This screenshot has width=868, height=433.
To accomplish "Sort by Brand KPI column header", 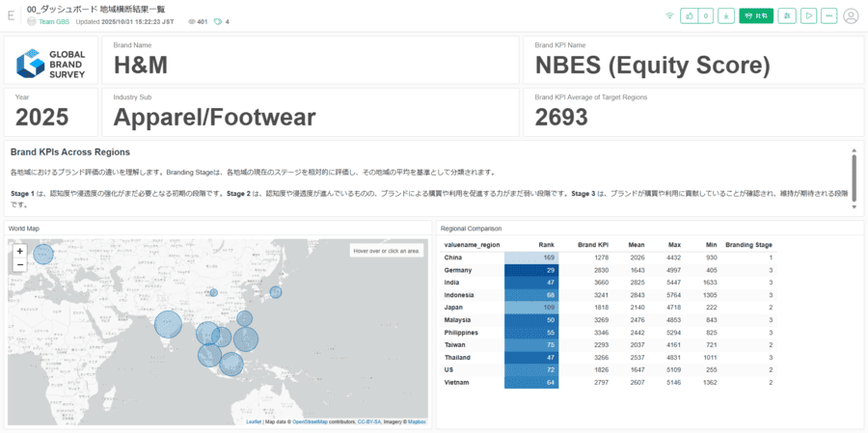I will click(x=593, y=245).
